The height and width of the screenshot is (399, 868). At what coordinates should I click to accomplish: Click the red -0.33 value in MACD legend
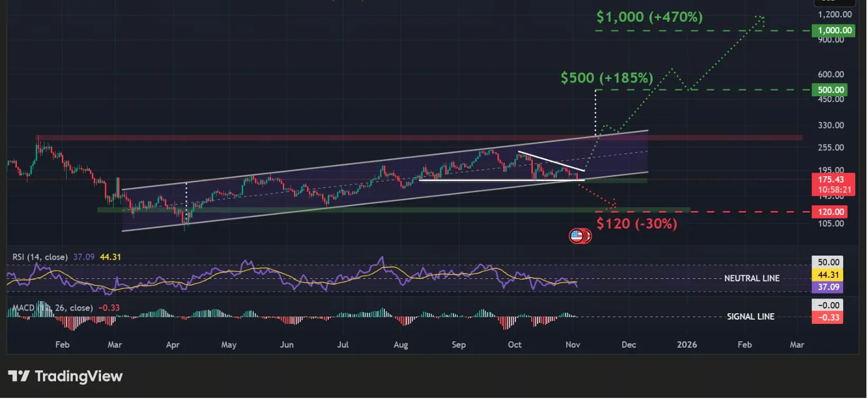click(109, 308)
